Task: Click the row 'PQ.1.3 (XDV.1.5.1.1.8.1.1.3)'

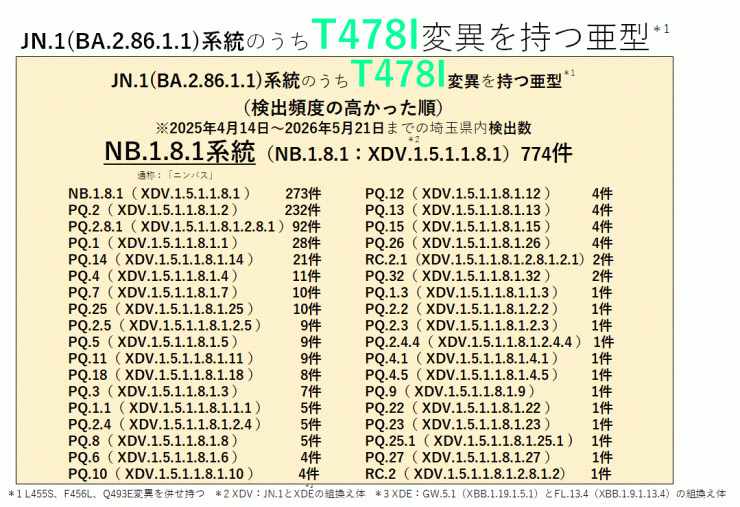Action: point(488,293)
